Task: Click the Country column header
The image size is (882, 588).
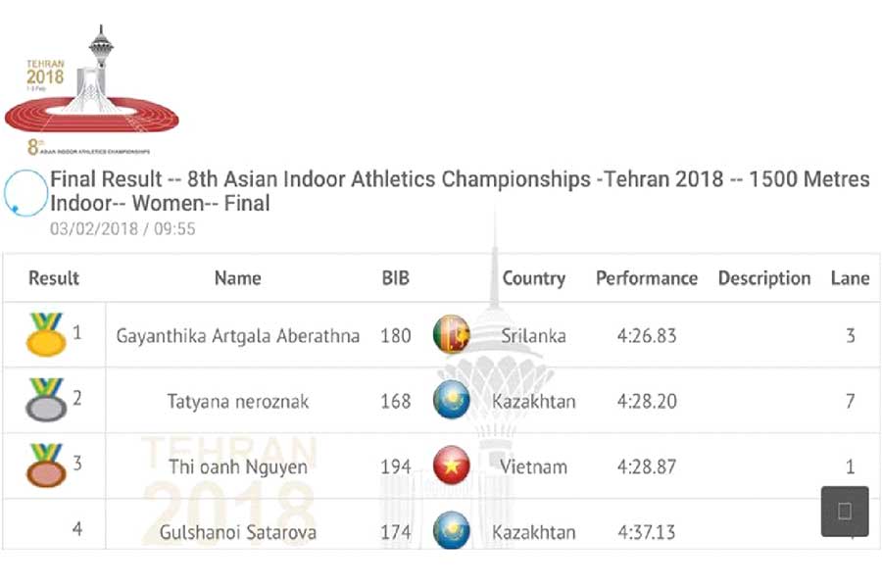Action: (x=533, y=278)
